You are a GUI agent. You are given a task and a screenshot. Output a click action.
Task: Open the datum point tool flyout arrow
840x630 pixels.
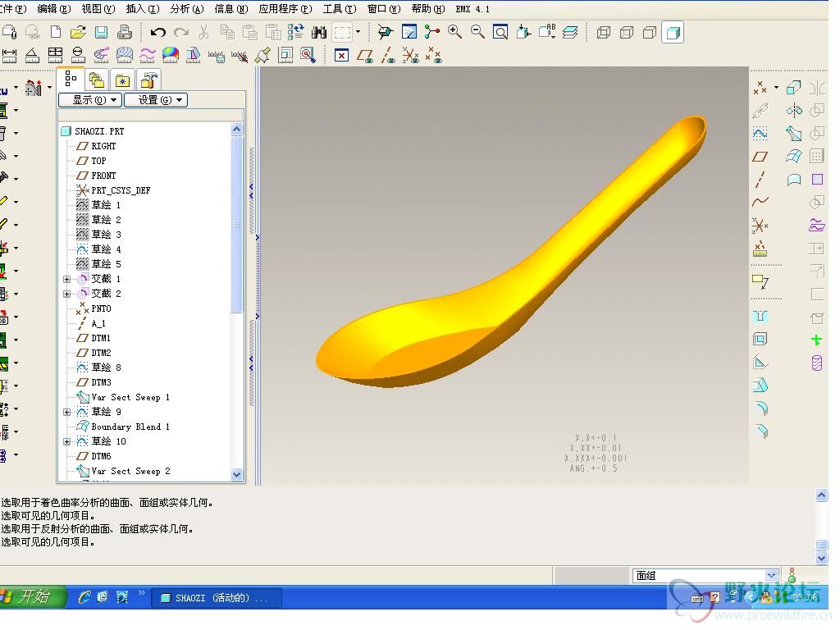pyautogui.click(x=776, y=87)
